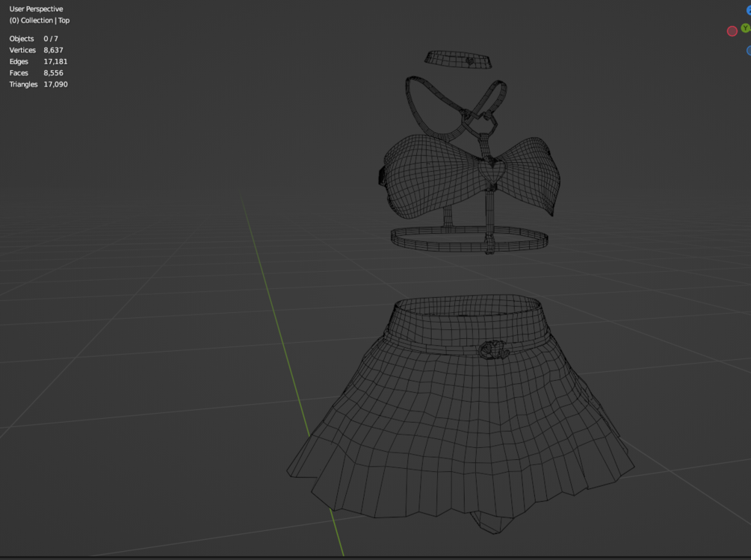Click the 'User Perspective' view label
The image size is (751, 560).
point(36,9)
